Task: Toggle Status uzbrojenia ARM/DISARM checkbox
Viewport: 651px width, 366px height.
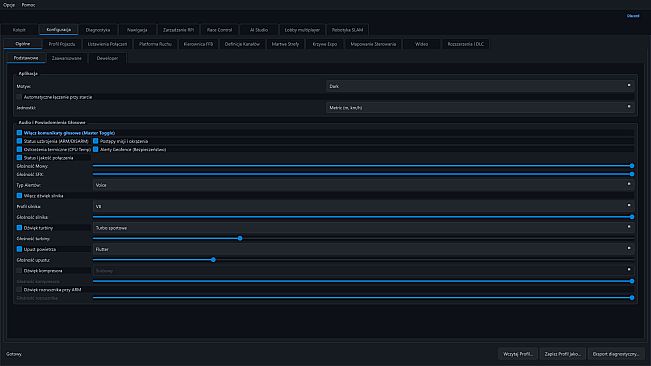Action: pos(19,141)
